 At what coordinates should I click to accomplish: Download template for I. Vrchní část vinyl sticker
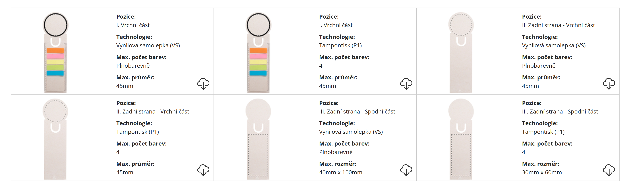(x=203, y=84)
